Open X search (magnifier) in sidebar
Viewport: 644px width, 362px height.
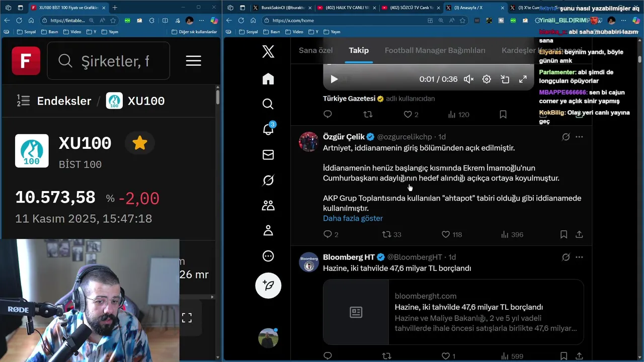coord(268,104)
